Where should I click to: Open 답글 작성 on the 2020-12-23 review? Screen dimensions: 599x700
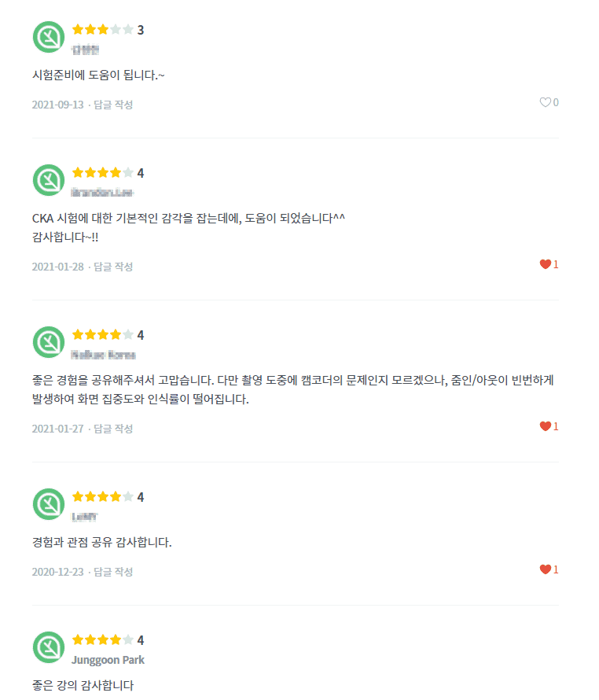coord(113,572)
